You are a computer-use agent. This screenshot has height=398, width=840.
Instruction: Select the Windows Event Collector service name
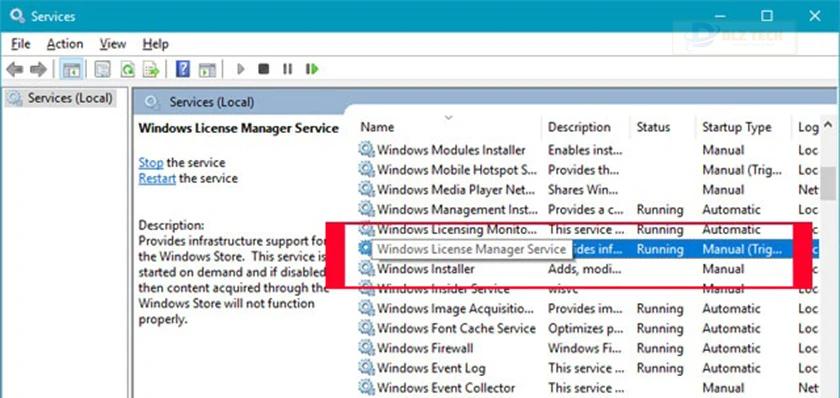pos(446,387)
